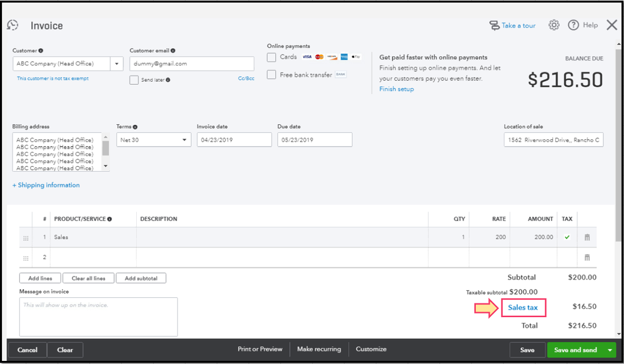This screenshot has width=624, height=364.
Task: Delete line 1 using trash icon
Action: 587,237
